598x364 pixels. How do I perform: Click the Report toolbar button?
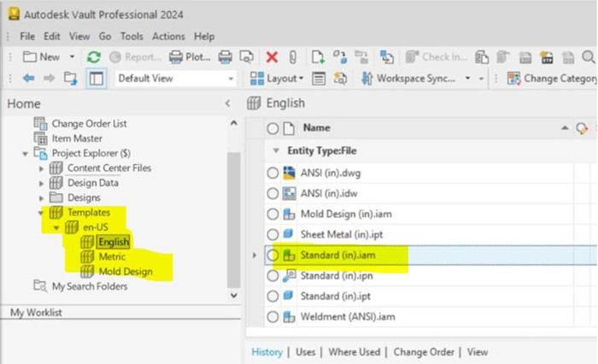click(x=135, y=57)
